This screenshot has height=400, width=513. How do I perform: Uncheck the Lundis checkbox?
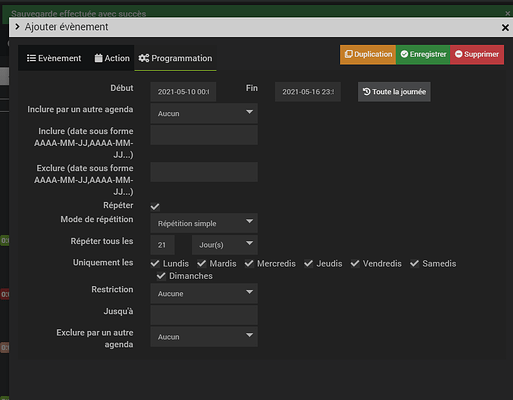(155, 264)
